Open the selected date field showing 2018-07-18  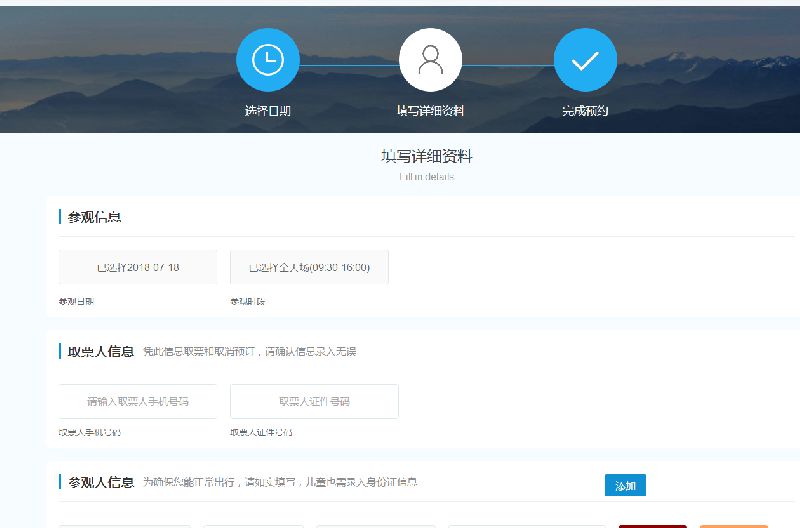138,267
